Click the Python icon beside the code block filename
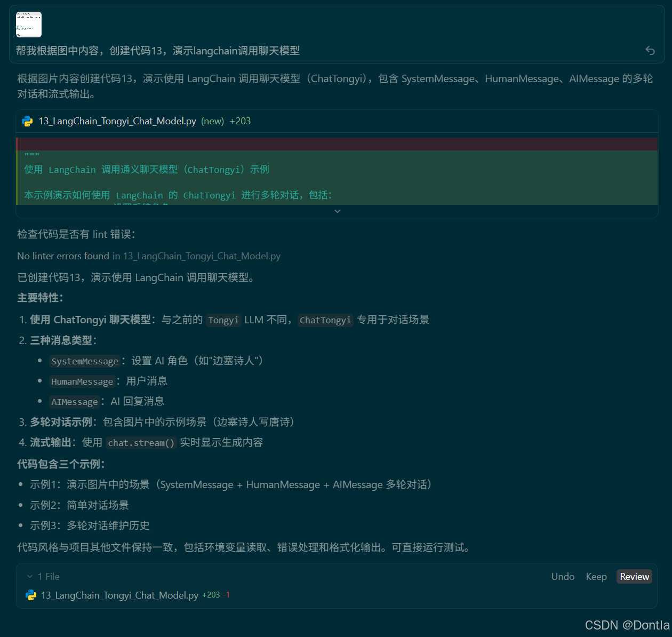 tap(28, 121)
